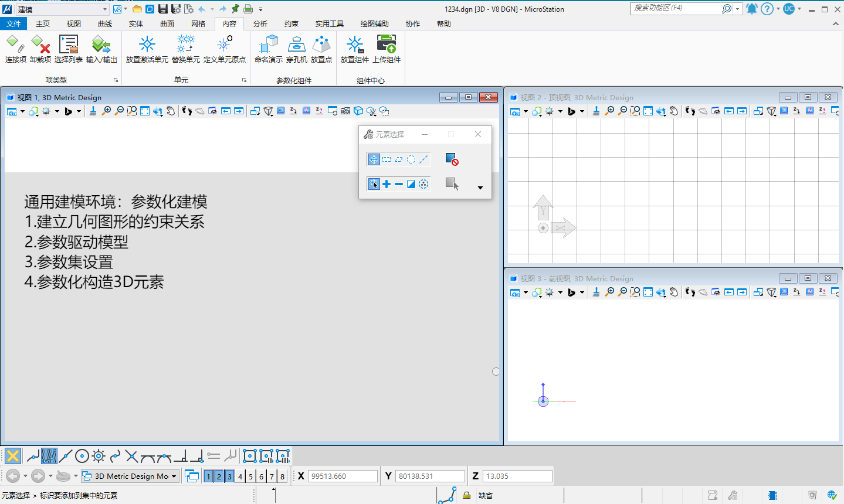Screen dimensions: 844x504
Task: Click the 连接项 (Attach Item) ribbon icon
Action: [15, 49]
